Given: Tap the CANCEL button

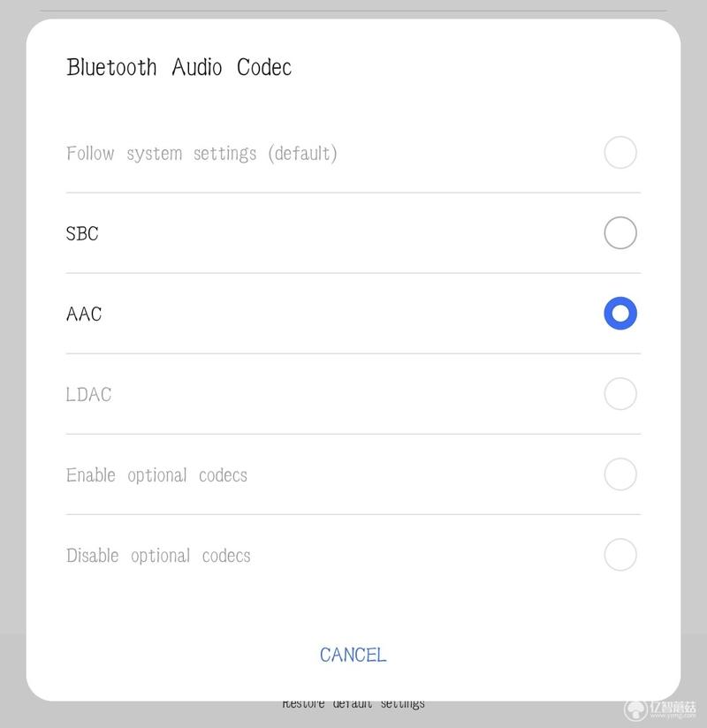Looking at the screenshot, I should (353, 655).
